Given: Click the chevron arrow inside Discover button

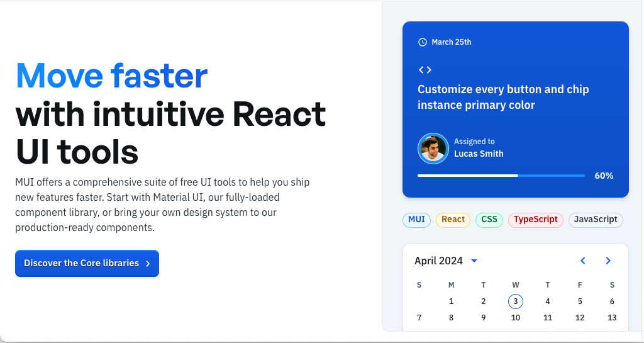Looking at the screenshot, I should 148,264.
